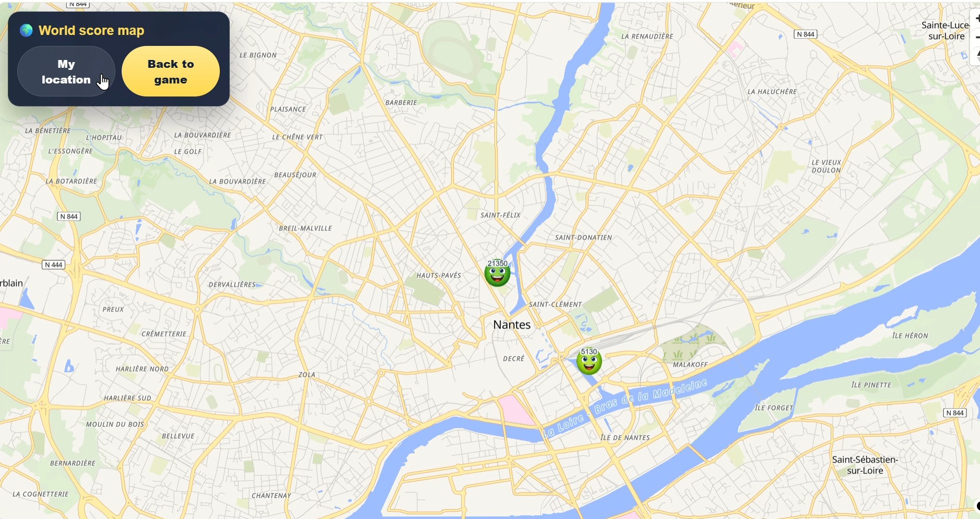Click the Nantes city label
Screen dimensions: 980x519
(x=512, y=324)
